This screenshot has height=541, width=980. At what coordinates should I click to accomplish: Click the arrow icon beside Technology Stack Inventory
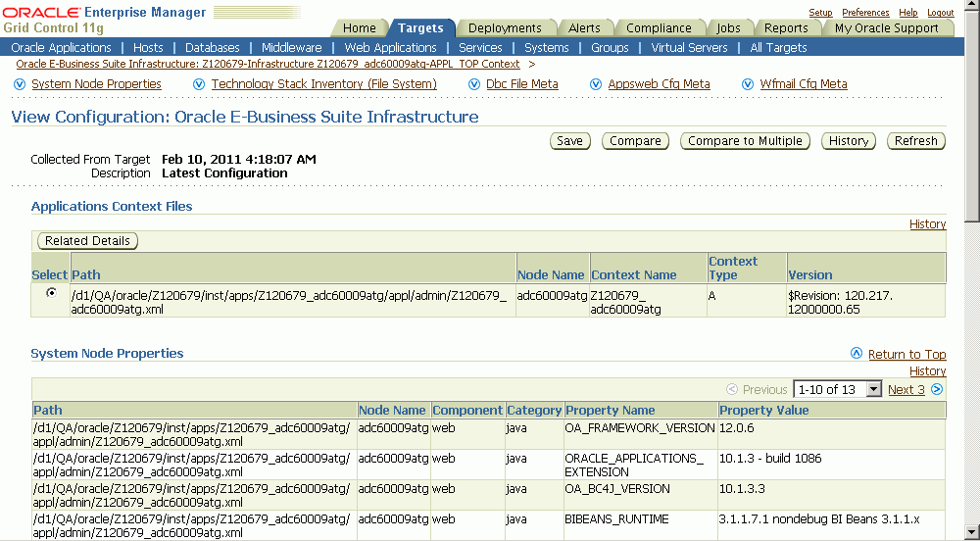click(x=199, y=84)
